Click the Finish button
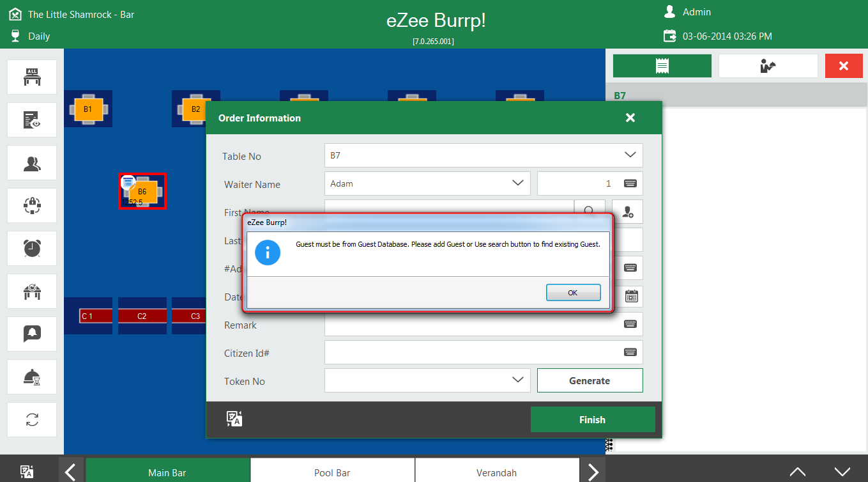868x482 pixels. point(592,419)
